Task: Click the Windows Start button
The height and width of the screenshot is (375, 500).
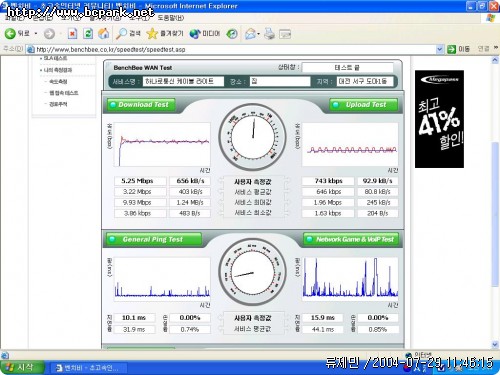Action: [22, 367]
